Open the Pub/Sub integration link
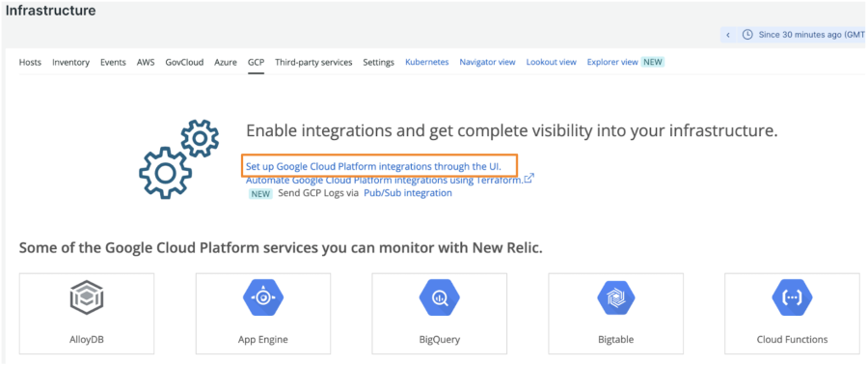868x366 pixels. coord(407,193)
